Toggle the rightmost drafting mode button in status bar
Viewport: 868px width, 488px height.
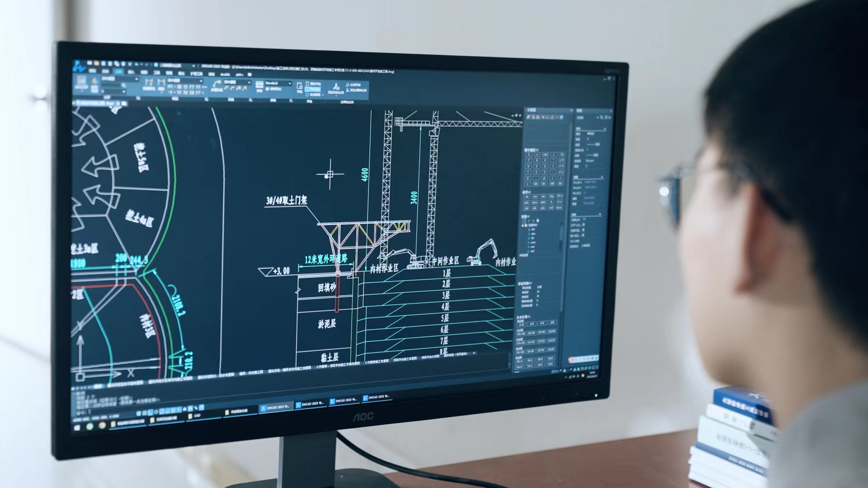[x=201, y=408]
